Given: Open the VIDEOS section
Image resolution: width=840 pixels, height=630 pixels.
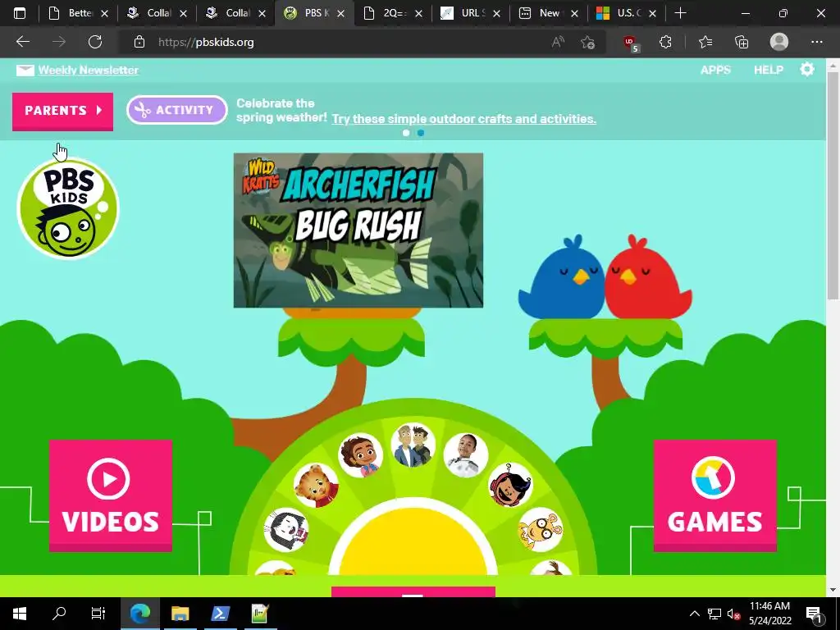Looking at the screenshot, I should (x=111, y=495).
